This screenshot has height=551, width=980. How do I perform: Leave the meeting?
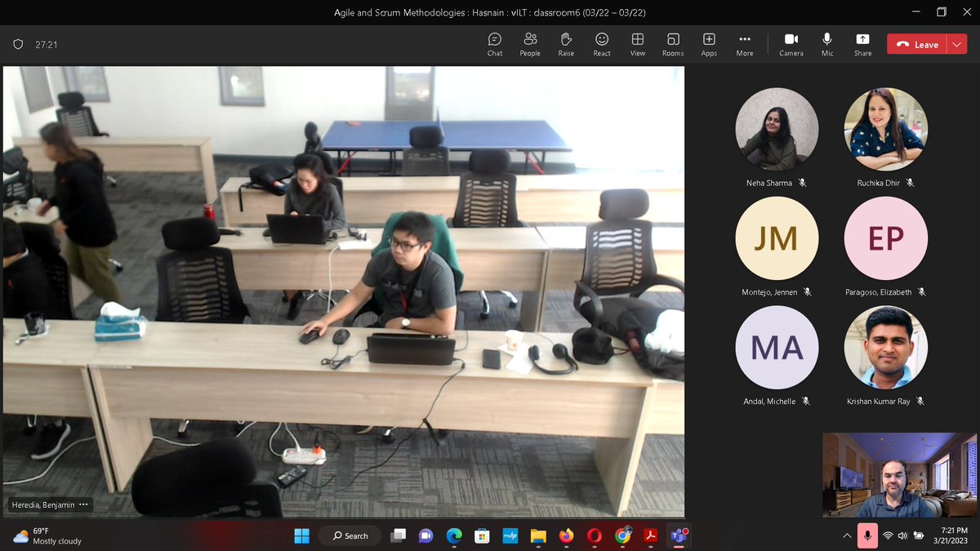(x=917, y=45)
